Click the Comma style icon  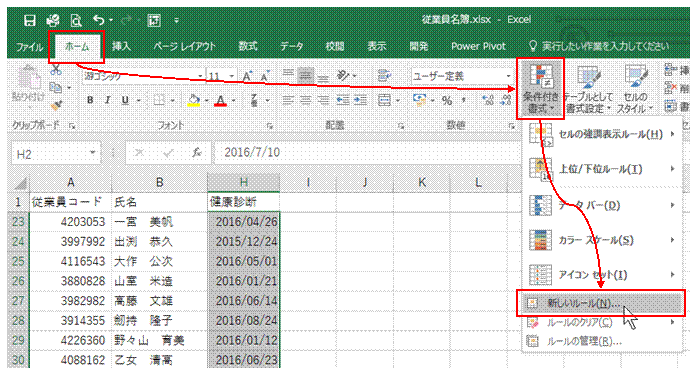(x=464, y=101)
